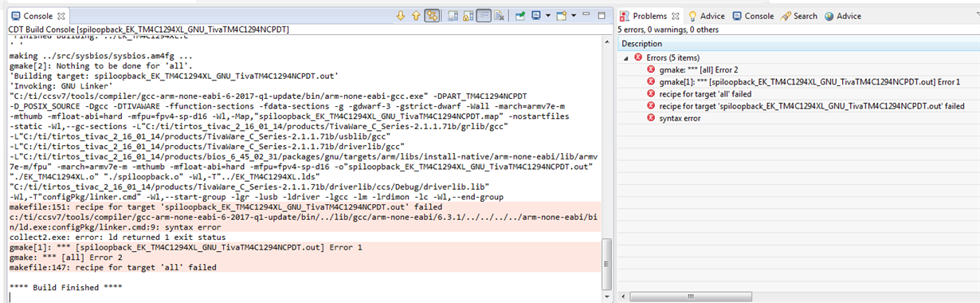980x303 pixels.
Task: Click the Display Selected Console icon
Action: coord(536,15)
